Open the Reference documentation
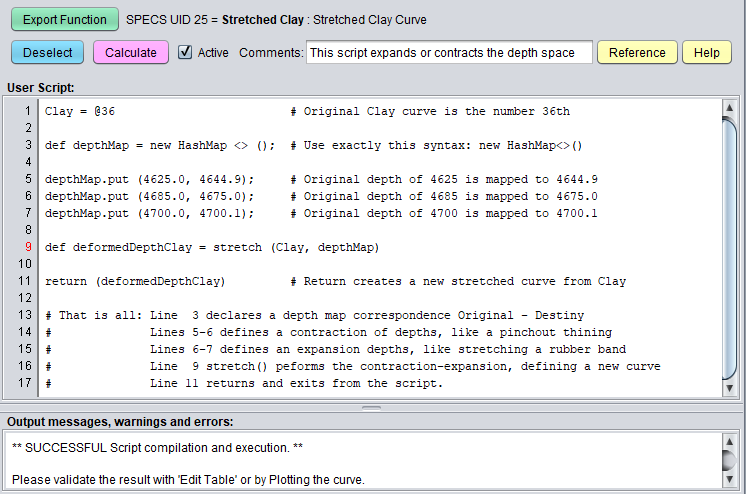The image size is (746, 494). (637, 52)
